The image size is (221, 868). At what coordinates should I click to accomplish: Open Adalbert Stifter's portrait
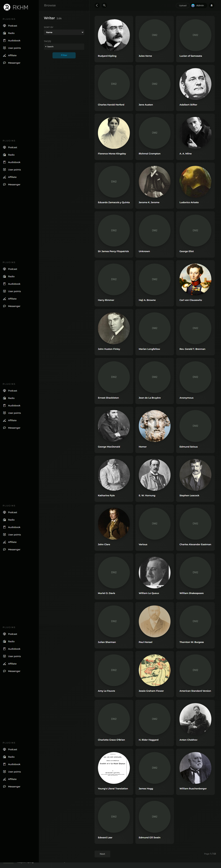point(195,84)
